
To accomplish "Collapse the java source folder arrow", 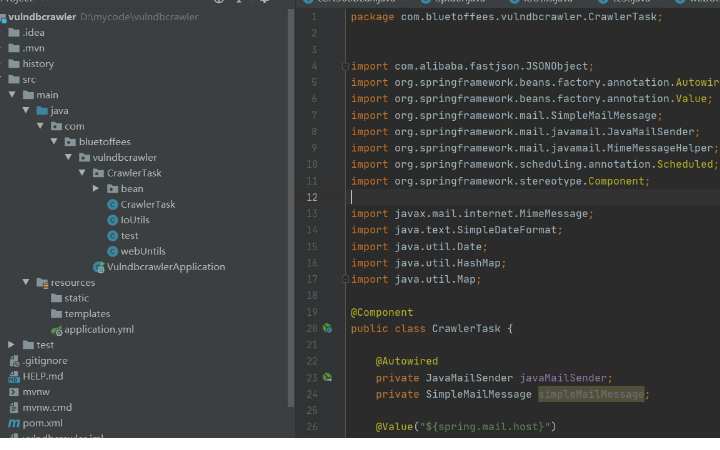I will pos(26,110).
